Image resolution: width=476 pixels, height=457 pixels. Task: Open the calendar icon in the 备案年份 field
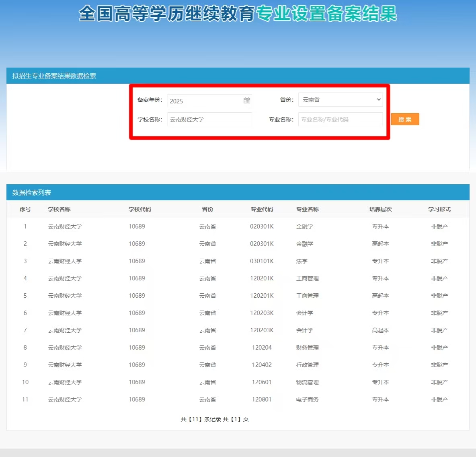247,101
